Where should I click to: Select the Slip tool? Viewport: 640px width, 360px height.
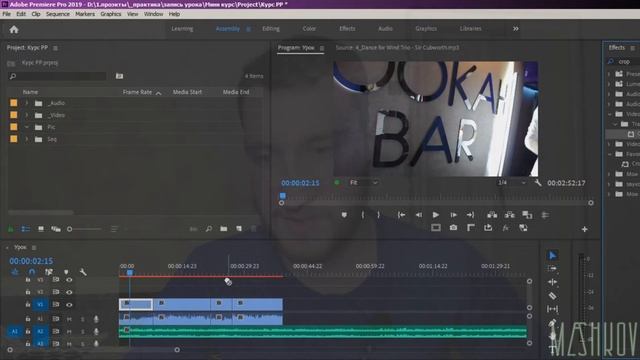click(x=552, y=309)
